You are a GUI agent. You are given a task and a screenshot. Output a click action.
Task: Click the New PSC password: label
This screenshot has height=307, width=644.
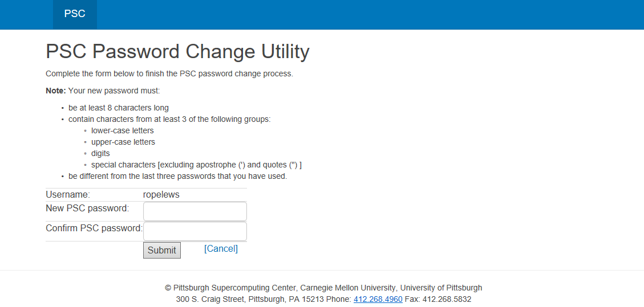click(87, 208)
